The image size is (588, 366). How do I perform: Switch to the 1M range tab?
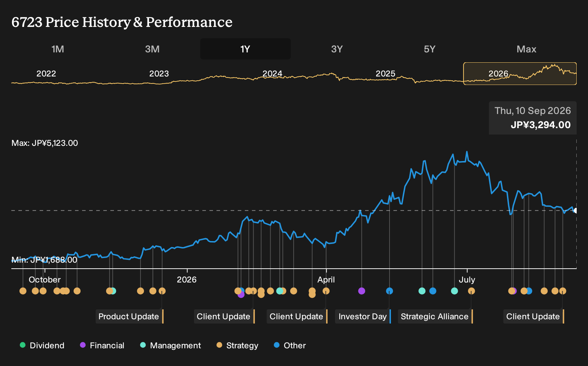click(x=58, y=49)
